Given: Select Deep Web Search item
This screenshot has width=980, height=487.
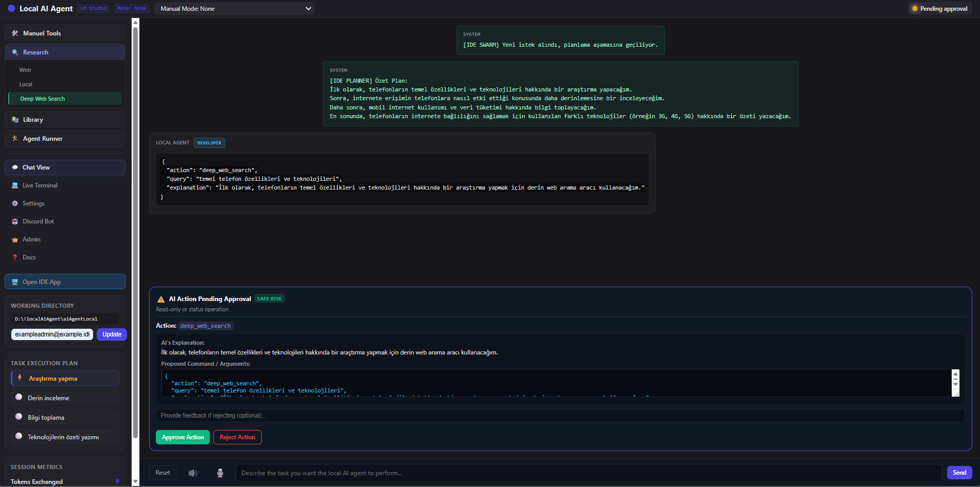Looking at the screenshot, I should (65, 99).
